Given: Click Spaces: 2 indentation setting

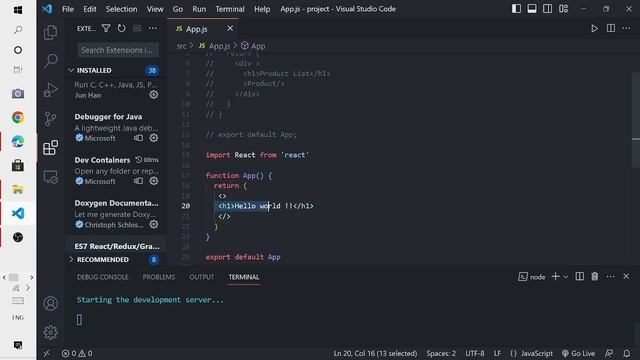Looking at the screenshot, I should pos(441,353).
